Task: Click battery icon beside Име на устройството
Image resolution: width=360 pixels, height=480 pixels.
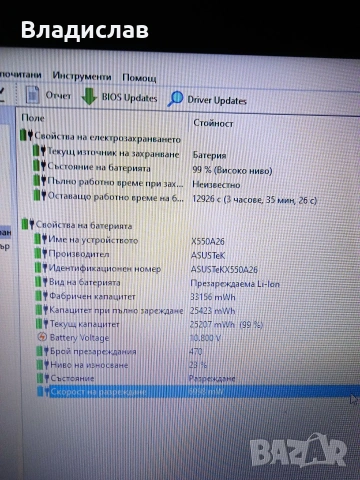Action: coord(41,239)
